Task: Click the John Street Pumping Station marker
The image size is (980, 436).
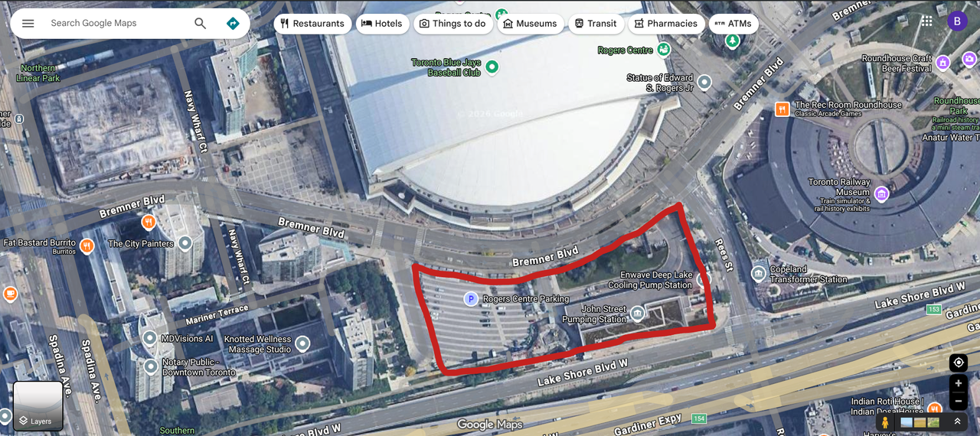Action: pos(637,314)
